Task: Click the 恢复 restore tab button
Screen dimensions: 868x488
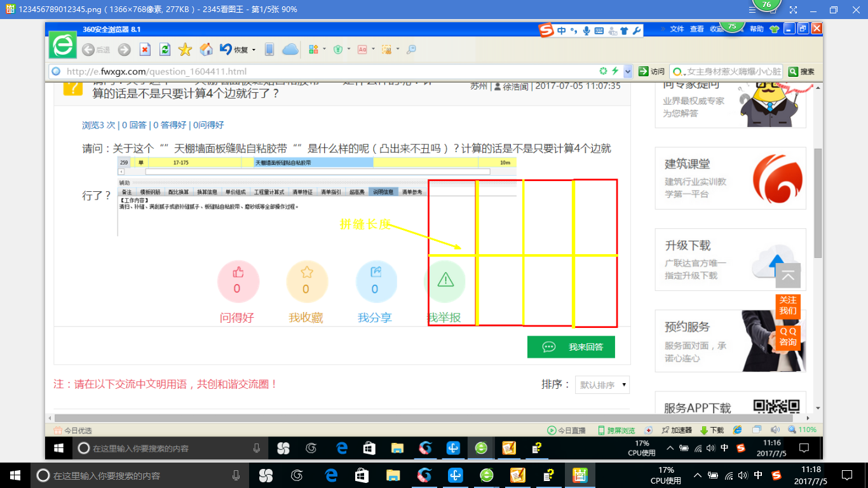Action: [234, 50]
